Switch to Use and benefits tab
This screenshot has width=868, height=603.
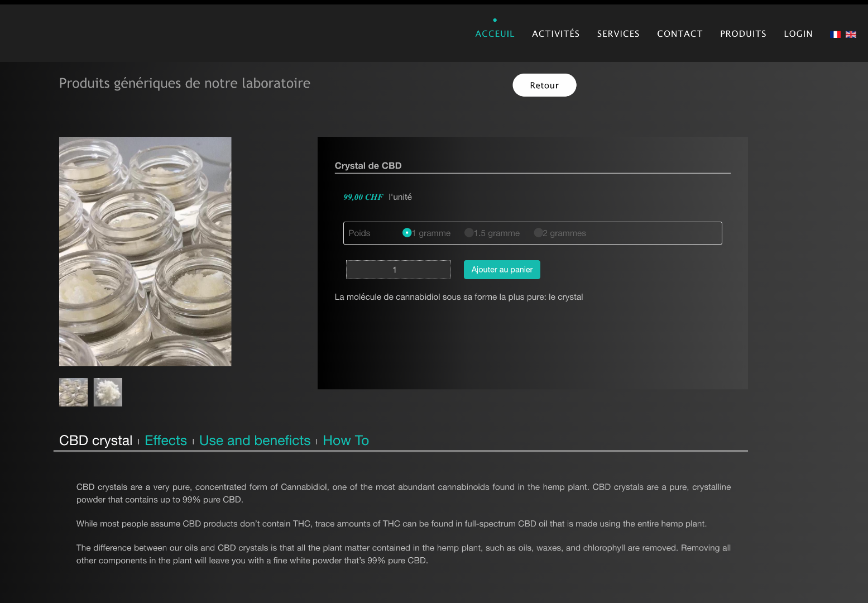coord(255,441)
